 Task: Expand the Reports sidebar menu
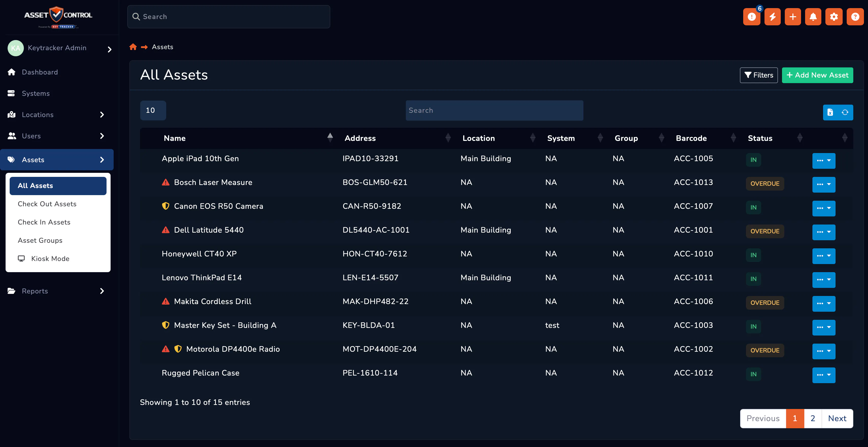(102, 291)
